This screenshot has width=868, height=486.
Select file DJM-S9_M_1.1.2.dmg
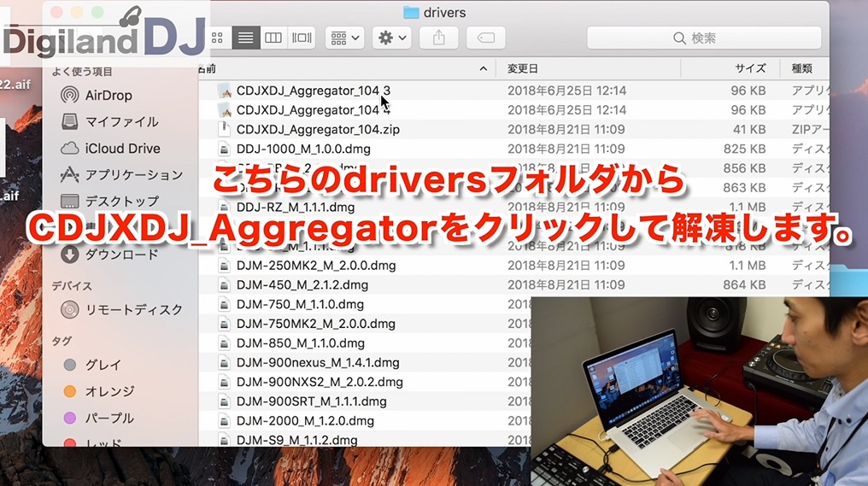(296, 440)
